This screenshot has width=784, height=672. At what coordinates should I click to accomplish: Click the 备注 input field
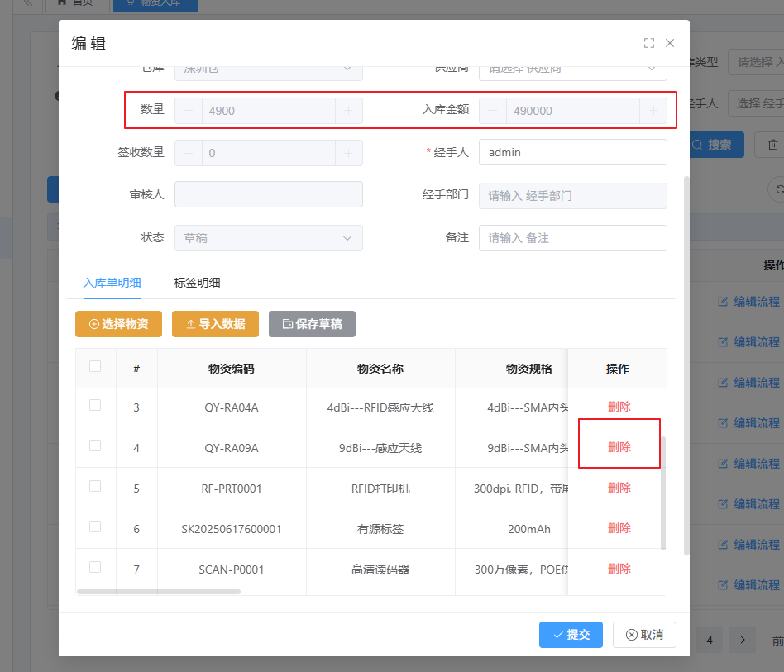coord(572,238)
